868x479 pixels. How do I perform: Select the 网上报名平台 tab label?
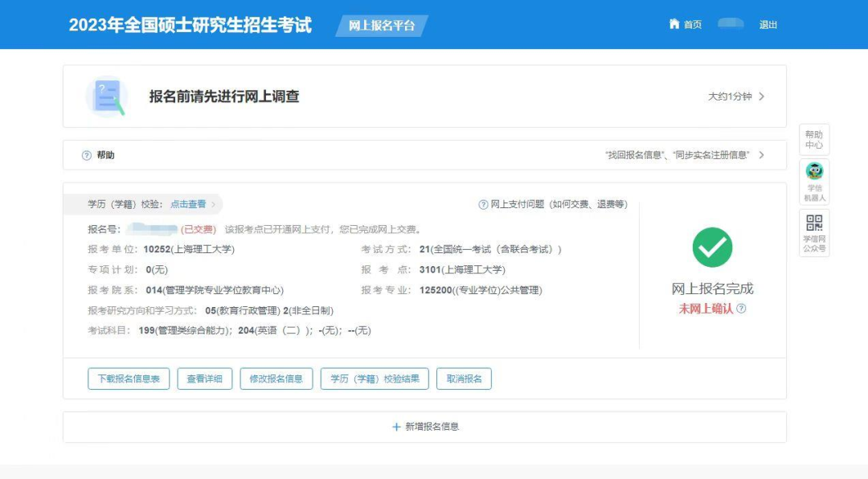[x=382, y=26]
